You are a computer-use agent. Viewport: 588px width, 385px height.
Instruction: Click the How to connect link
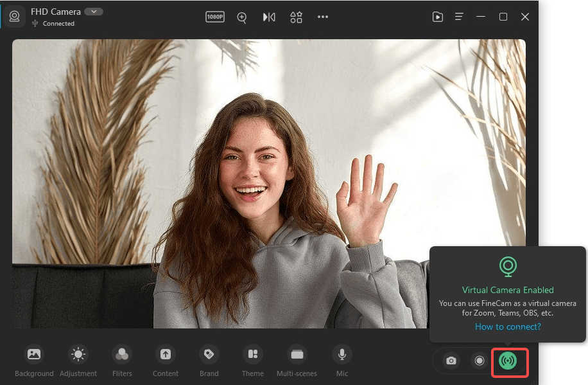(508, 327)
